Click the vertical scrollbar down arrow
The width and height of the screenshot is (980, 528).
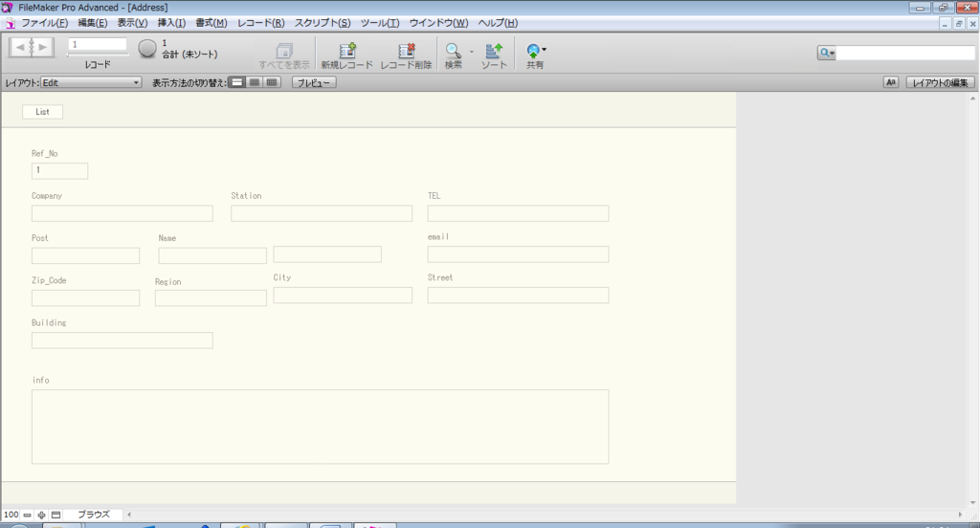click(973, 502)
